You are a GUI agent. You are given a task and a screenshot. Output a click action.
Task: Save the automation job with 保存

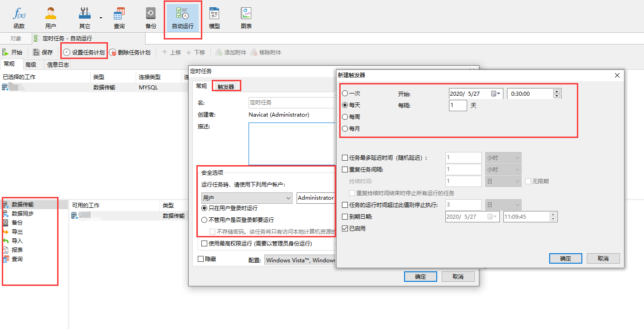[43, 52]
